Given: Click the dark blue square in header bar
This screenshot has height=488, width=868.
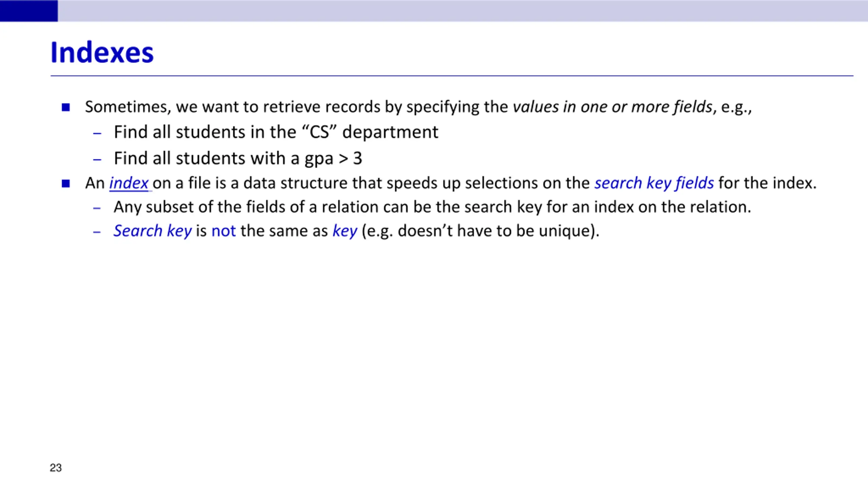Looking at the screenshot, I should pyautogui.click(x=29, y=11).
